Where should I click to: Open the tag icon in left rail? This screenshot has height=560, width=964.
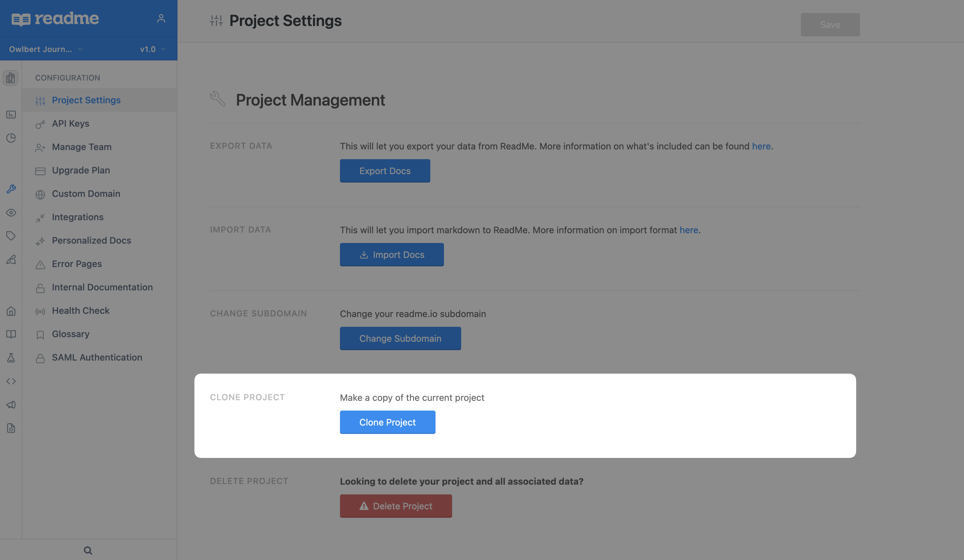tap(11, 236)
